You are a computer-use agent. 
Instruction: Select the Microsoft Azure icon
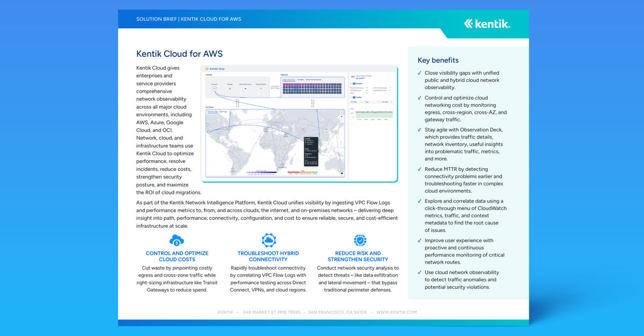[x=245, y=87]
